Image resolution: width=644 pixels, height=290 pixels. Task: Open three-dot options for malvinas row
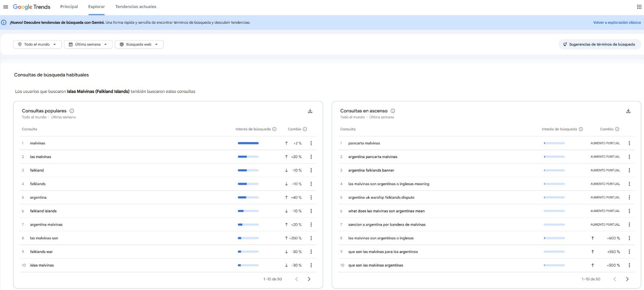click(311, 143)
